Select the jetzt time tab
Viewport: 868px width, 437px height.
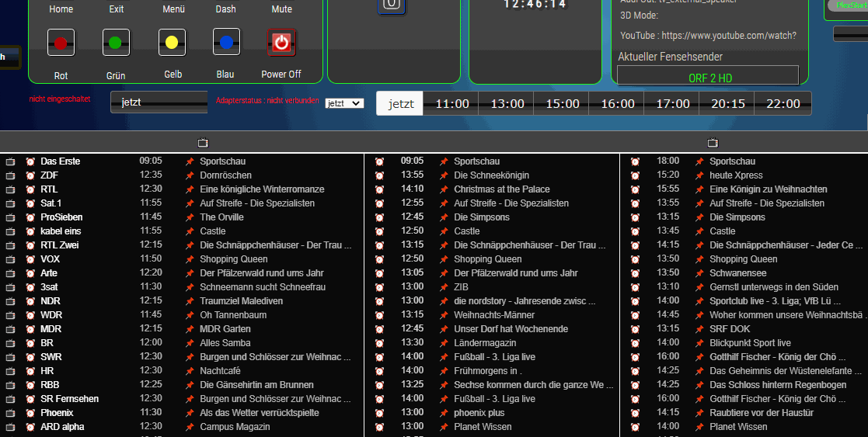(x=399, y=103)
